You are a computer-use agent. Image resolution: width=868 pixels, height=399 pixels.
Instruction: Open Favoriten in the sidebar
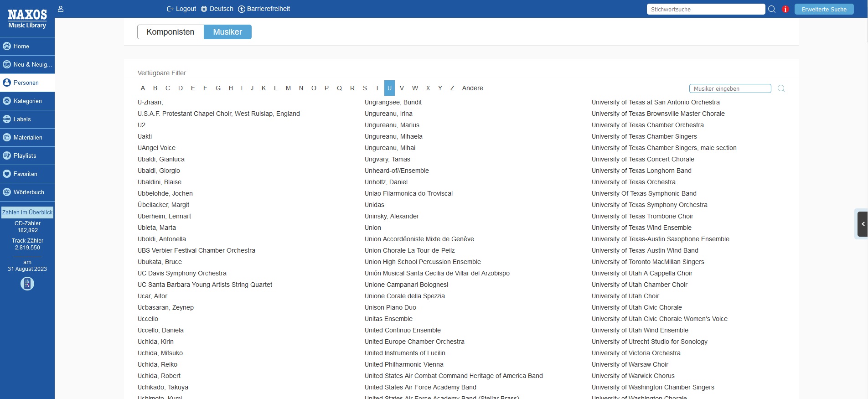click(27, 174)
